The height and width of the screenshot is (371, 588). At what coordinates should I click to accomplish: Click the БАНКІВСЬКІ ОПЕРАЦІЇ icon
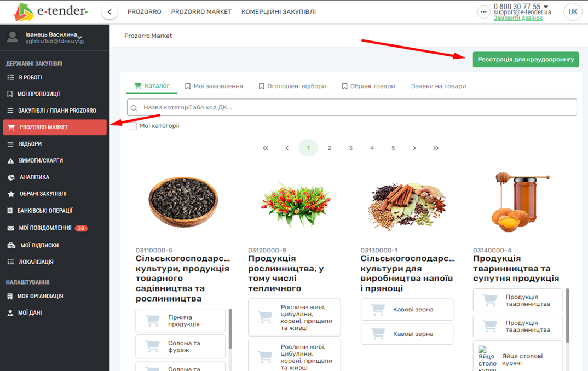[x=10, y=211]
